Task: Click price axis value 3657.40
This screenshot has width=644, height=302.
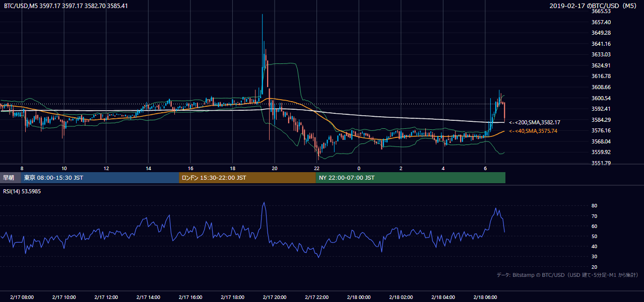Action: click(601, 22)
